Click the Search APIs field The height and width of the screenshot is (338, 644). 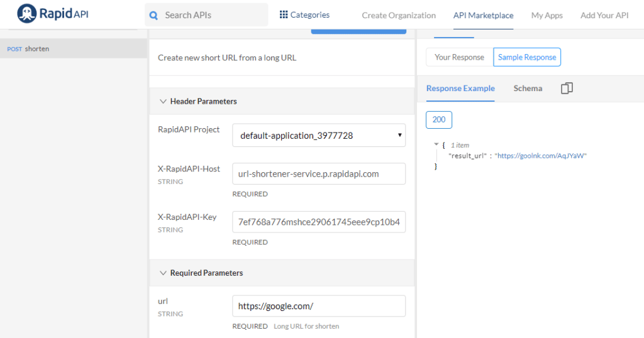point(206,15)
